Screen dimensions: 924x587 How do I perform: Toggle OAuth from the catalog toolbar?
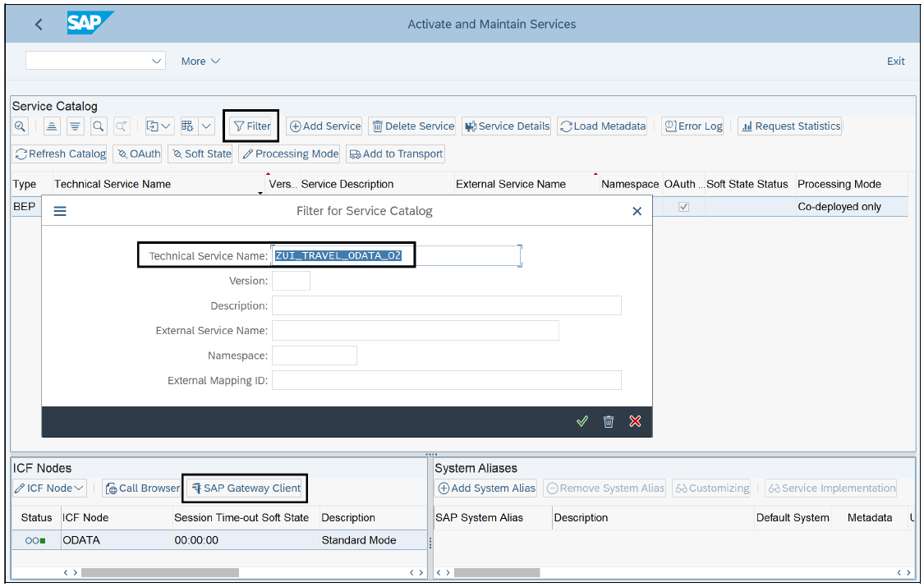[x=137, y=154]
